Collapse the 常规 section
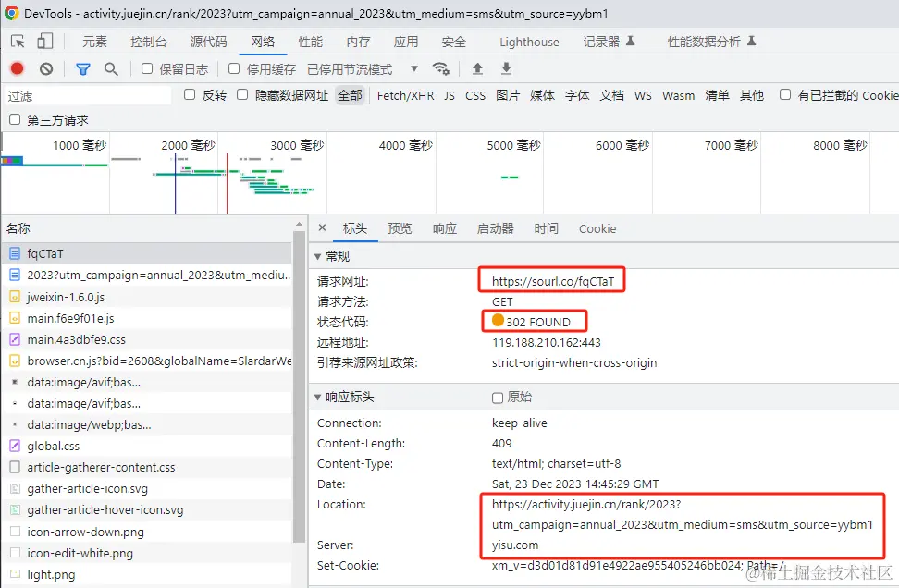899x588 pixels. (x=317, y=256)
